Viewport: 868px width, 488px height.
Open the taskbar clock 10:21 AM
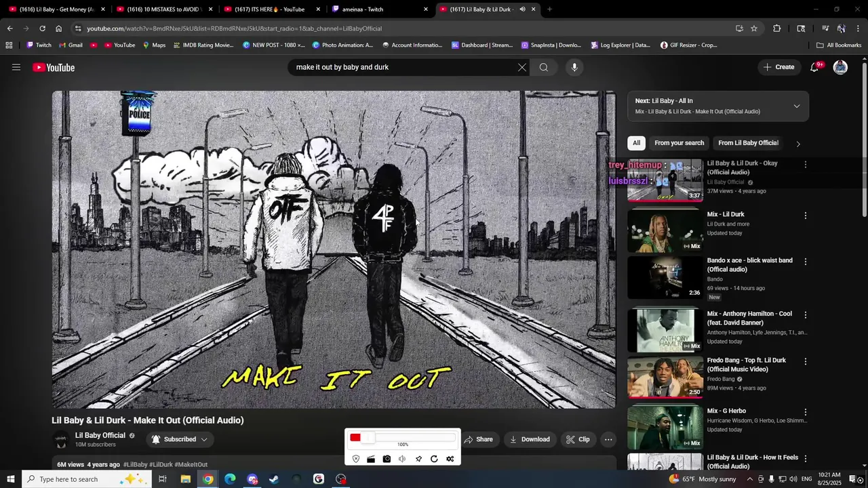(x=829, y=479)
